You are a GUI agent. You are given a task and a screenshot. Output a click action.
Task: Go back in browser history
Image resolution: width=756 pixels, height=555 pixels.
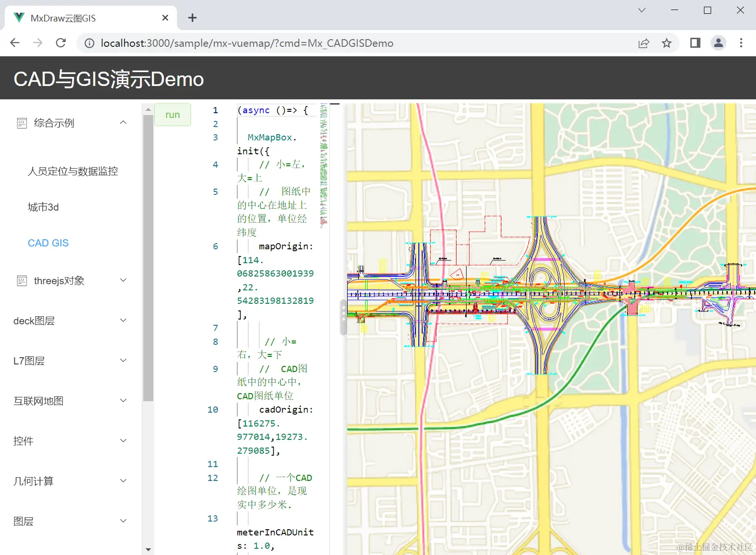[x=15, y=43]
